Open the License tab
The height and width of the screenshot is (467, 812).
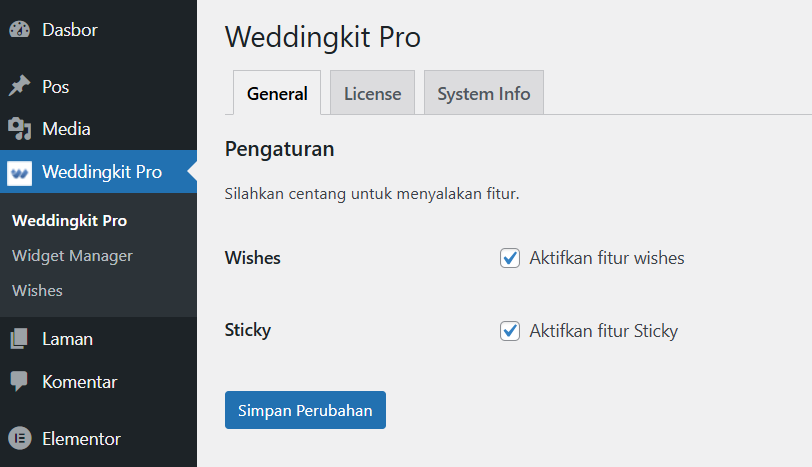tap(372, 93)
